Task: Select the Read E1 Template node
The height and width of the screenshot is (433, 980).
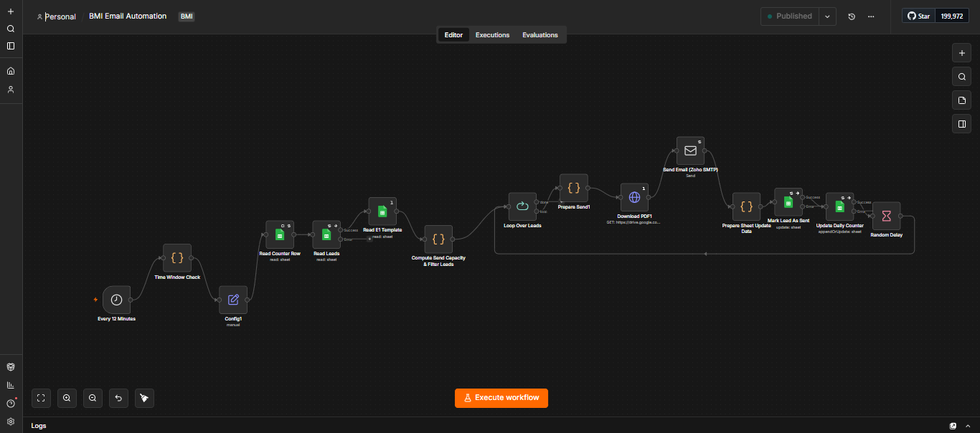Action: (382, 211)
